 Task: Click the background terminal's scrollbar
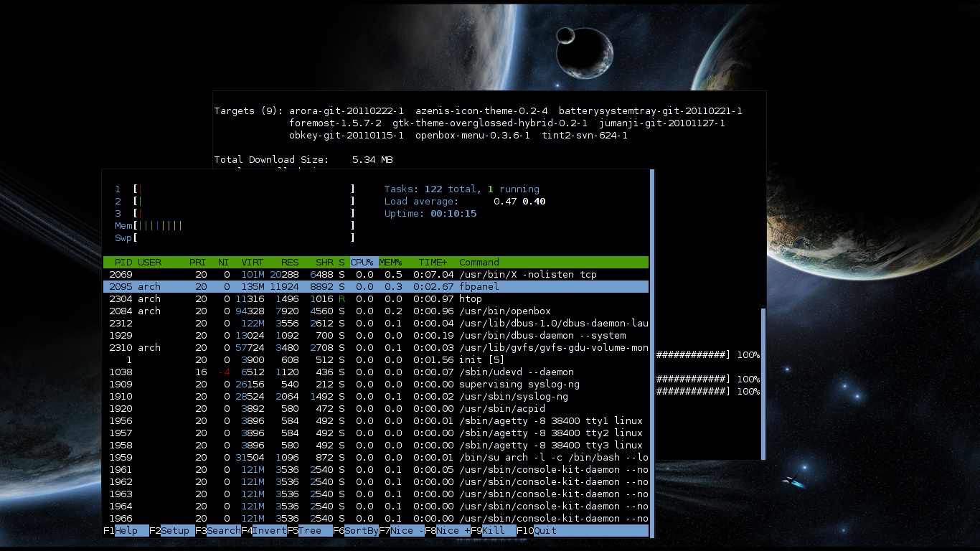coord(763,384)
